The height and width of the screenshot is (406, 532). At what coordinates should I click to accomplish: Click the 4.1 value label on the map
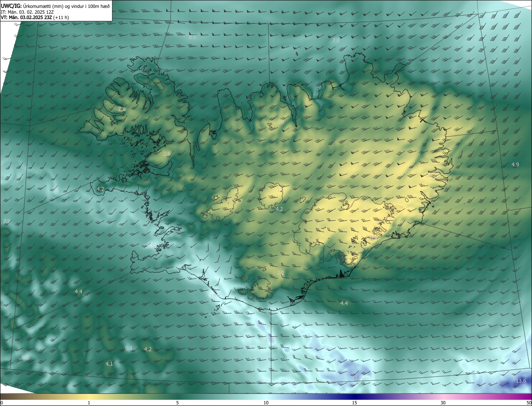(x=109, y=364)
